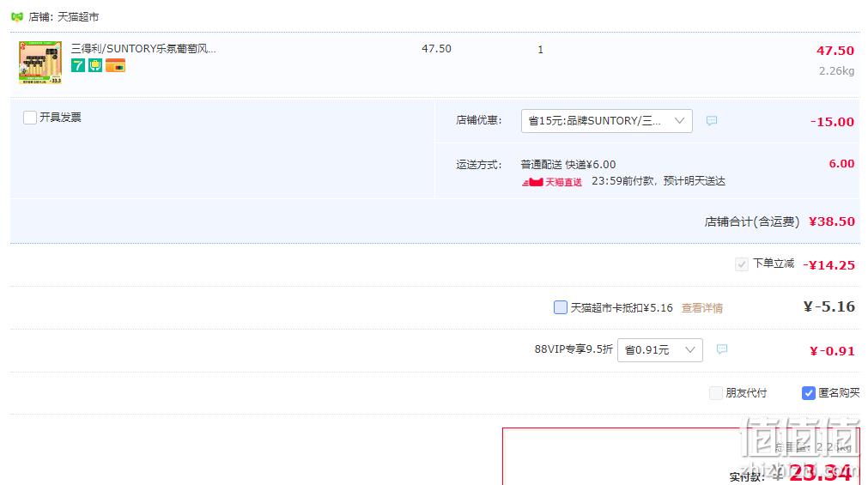Click the Tmall Supermarket store cat icon
The width and height of the screenshot is (868, 485).
17,16
